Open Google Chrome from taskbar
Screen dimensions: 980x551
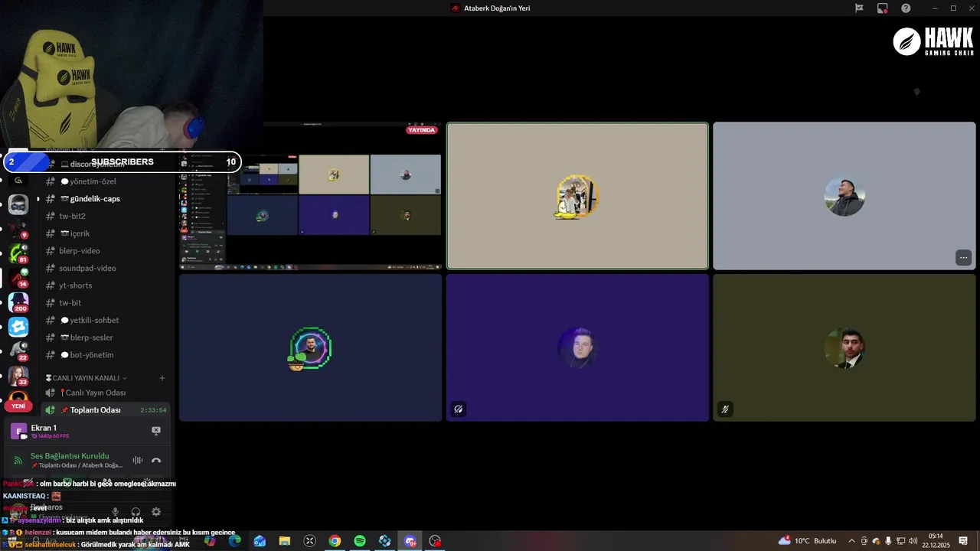(x=335, y=541)
